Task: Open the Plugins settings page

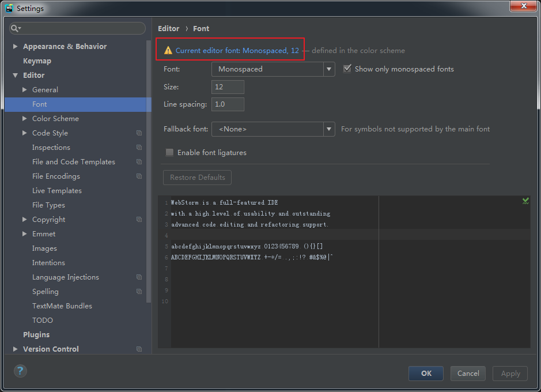Action: (36, 334)
